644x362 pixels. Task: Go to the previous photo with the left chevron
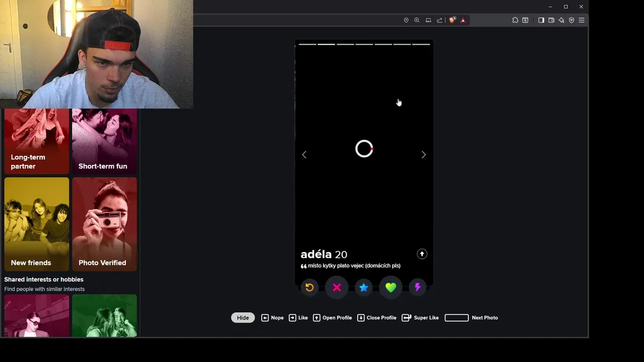[304, 155]
